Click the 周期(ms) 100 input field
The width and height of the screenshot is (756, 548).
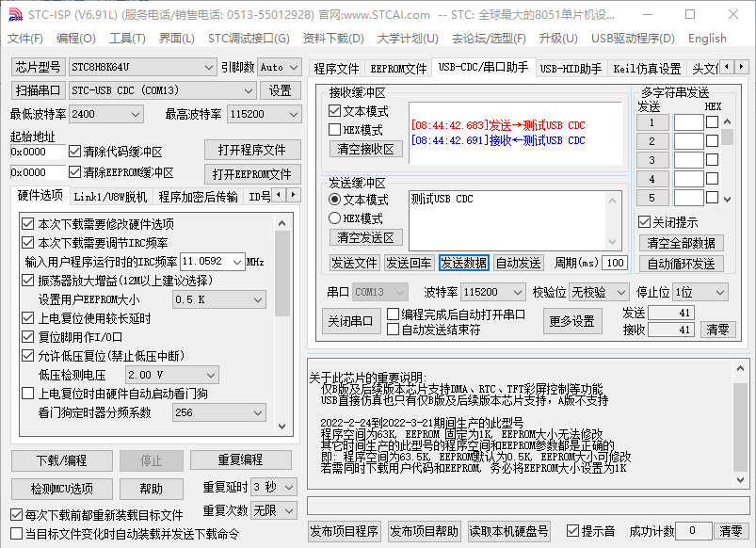[x=615, y=263]
